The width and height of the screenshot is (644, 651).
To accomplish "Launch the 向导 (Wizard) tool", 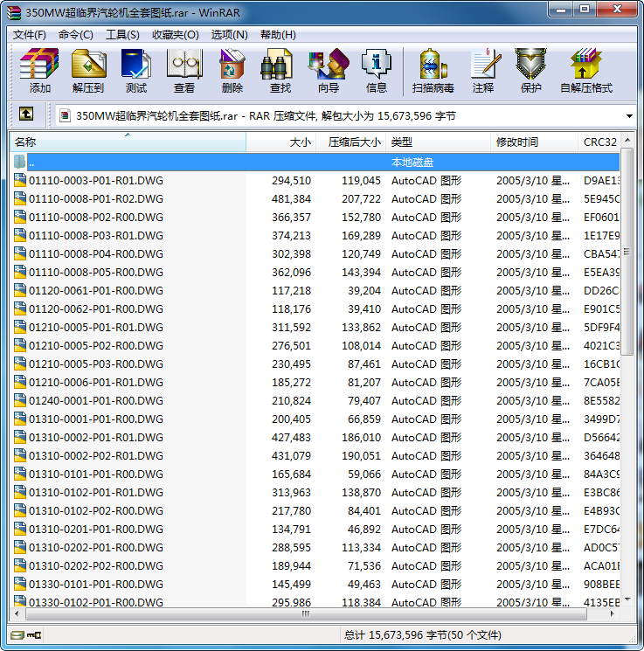I will (328, 71).
